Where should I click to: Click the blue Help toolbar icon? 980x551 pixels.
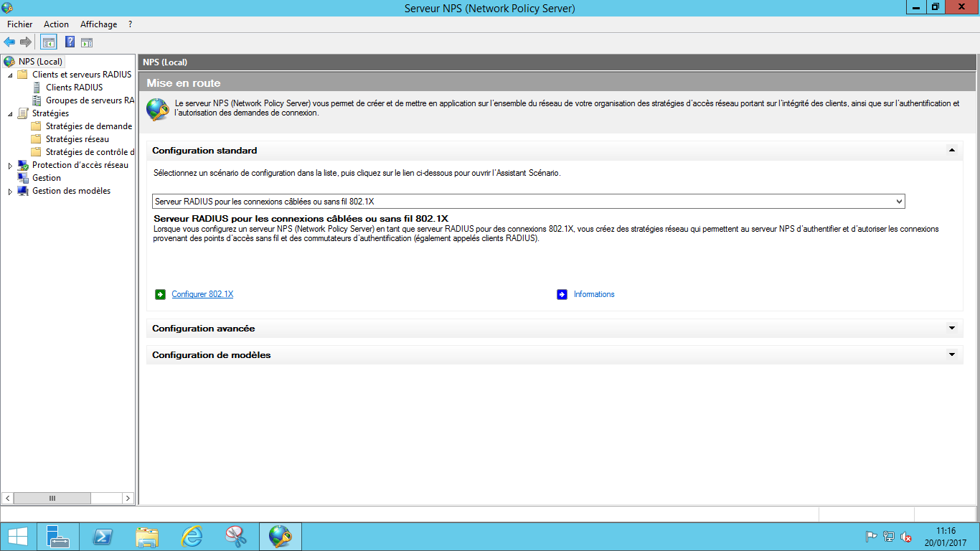(x=70, y=42)
